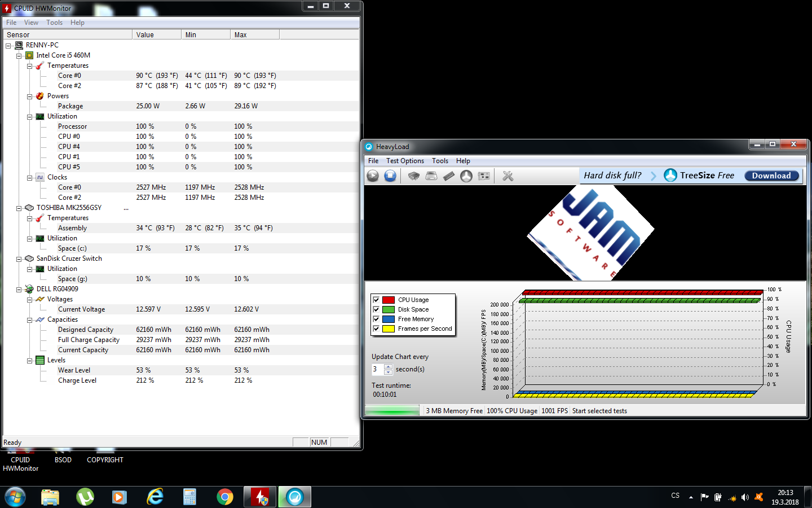Collapse the DELL RG04909 battery node
This screenshot has height=508, width=812.
coord(19,290)
